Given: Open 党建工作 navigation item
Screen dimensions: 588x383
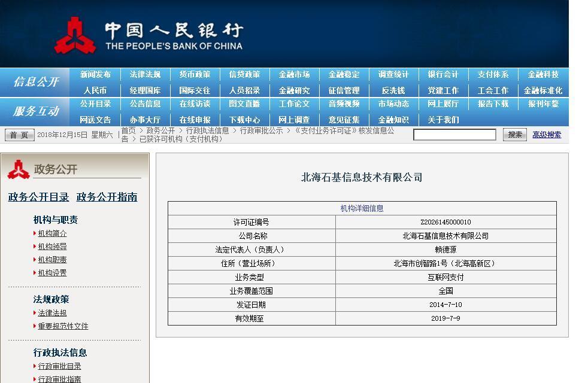Looking at the screenshot, I should pos(443,91).
